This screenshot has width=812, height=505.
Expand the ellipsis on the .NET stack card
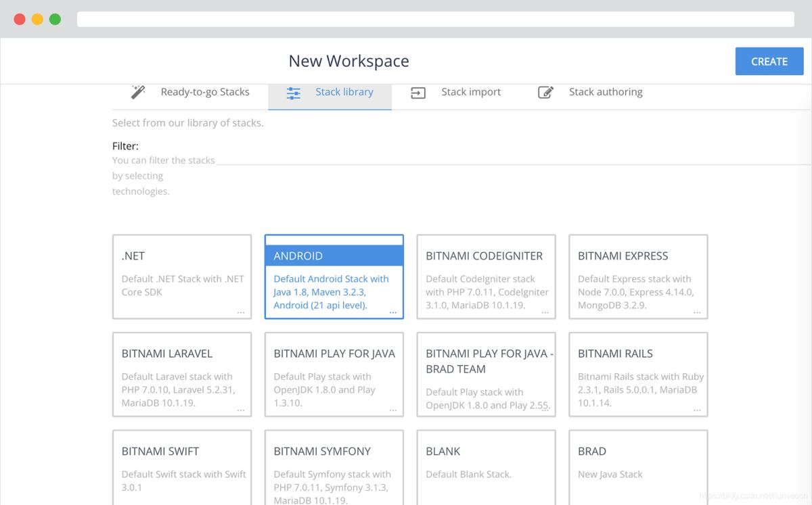point(241,312)
